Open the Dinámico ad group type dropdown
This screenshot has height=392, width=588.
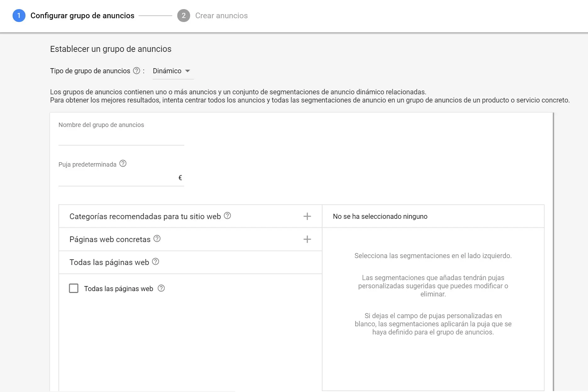(172, 71)
